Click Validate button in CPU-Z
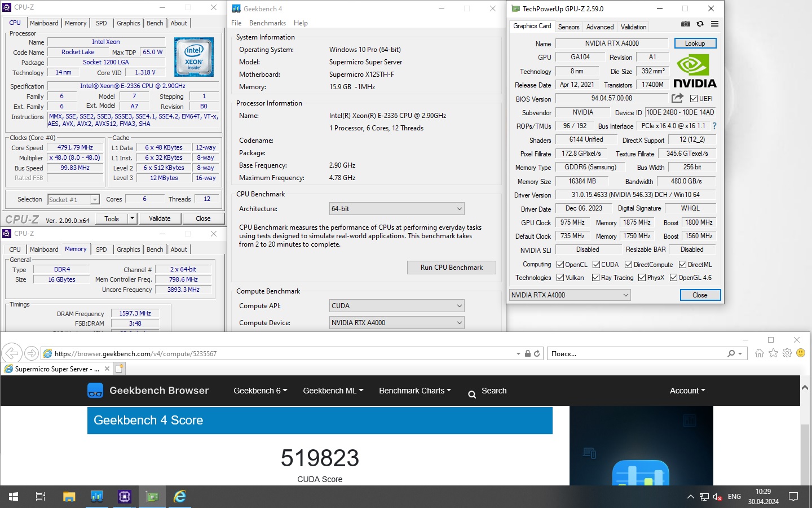This screenshot has height=508, width=812. point(160,218)
